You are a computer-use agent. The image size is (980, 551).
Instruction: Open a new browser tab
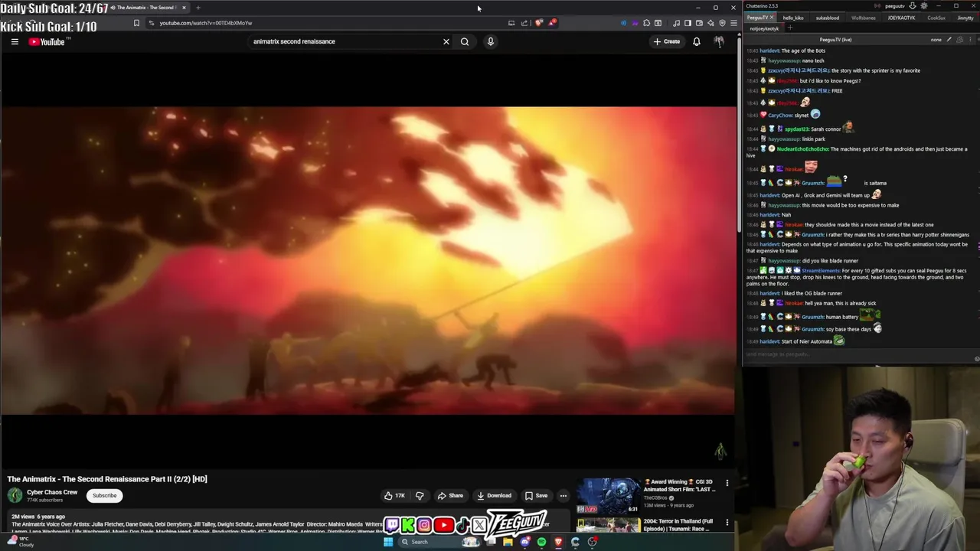coord(198,8)
